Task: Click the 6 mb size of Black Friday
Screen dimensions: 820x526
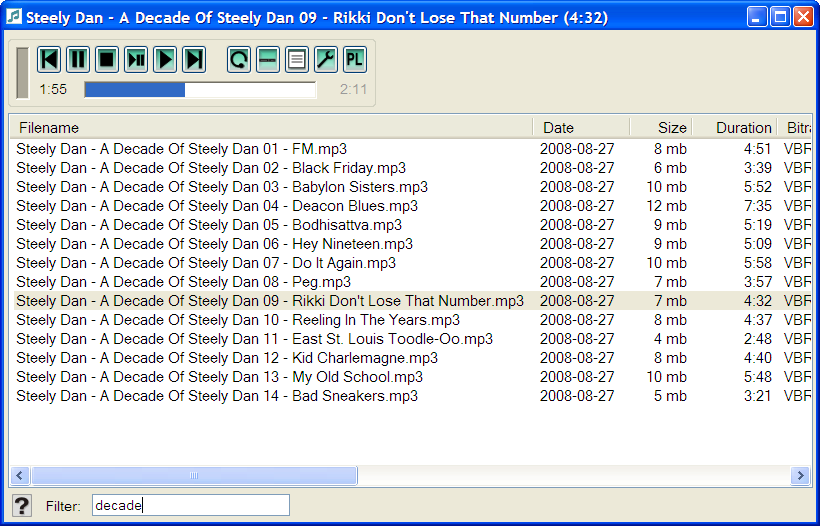Action: tap(670, 168)
